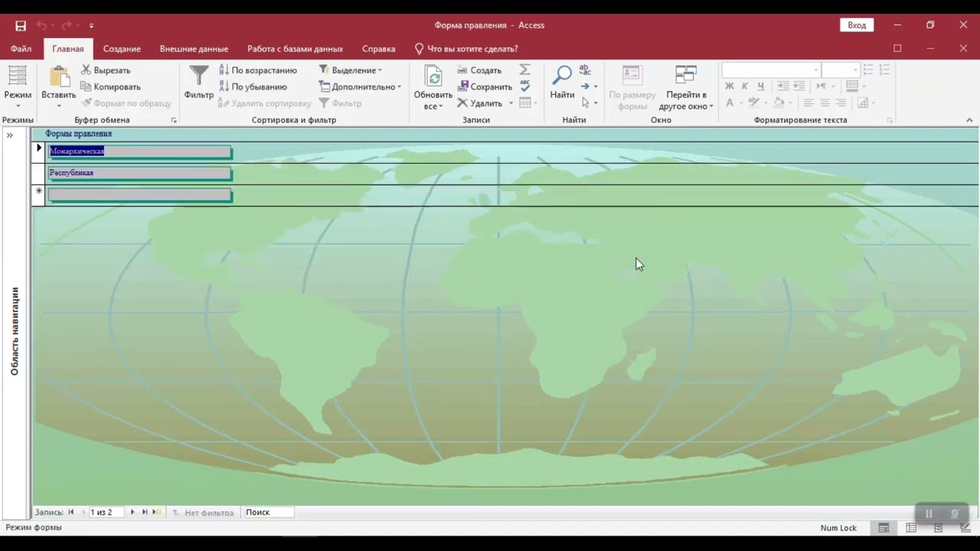
Task: Switch to the Создание ribbon tab
Action: point(122,48)
